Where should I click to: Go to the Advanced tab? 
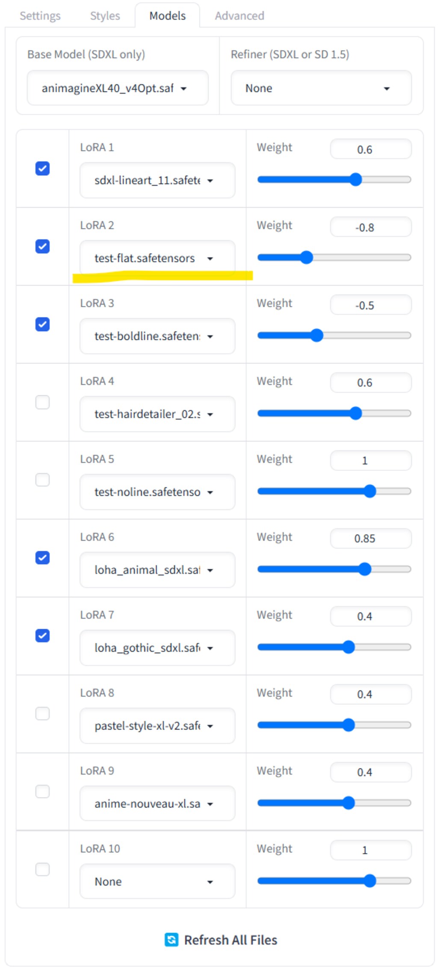pyautogui.click(x=239, y=16)
